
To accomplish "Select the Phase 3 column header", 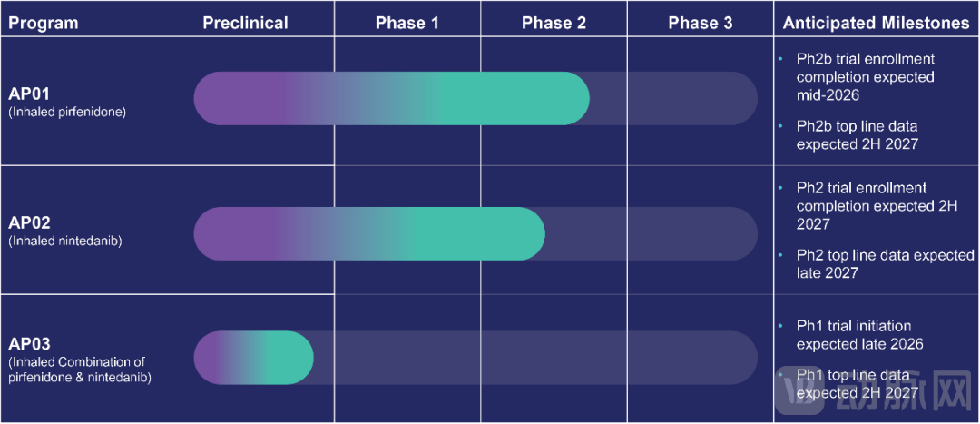I will pos(700,23).
